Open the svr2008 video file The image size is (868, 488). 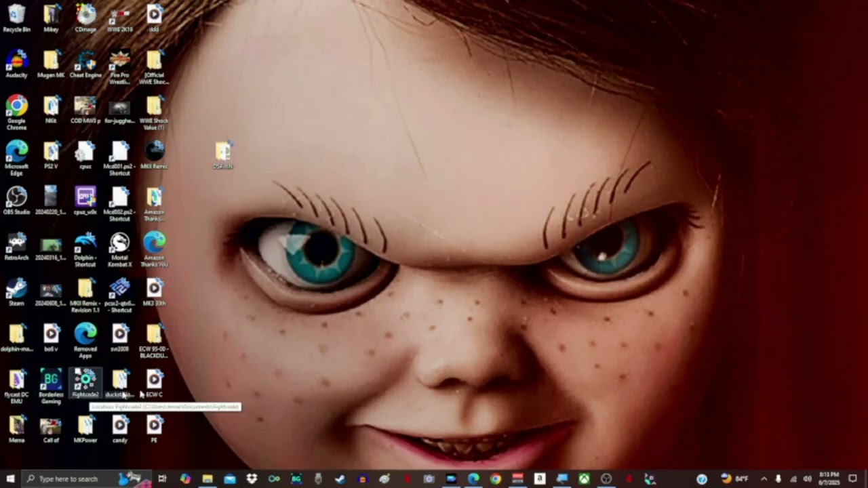point(120,337)
